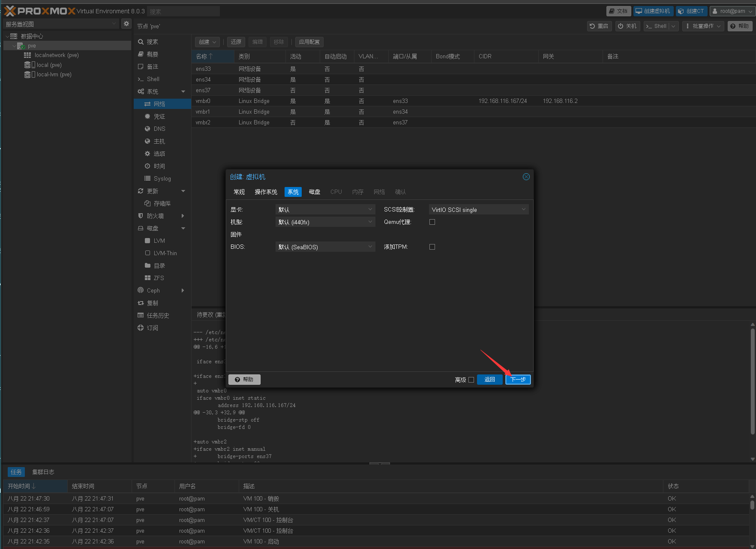The image size is (756, 549).
Task: Switch to the disk tab in wizard
Action: (x=315, y=192)
